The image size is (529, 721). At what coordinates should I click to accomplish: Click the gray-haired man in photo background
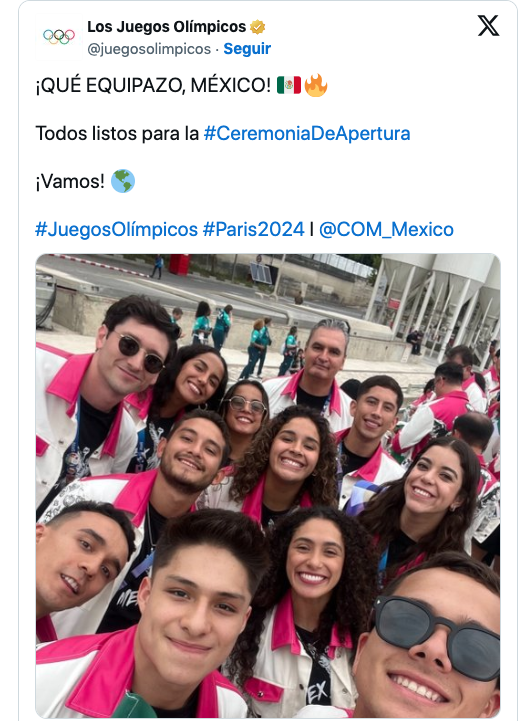coord(325,354)
